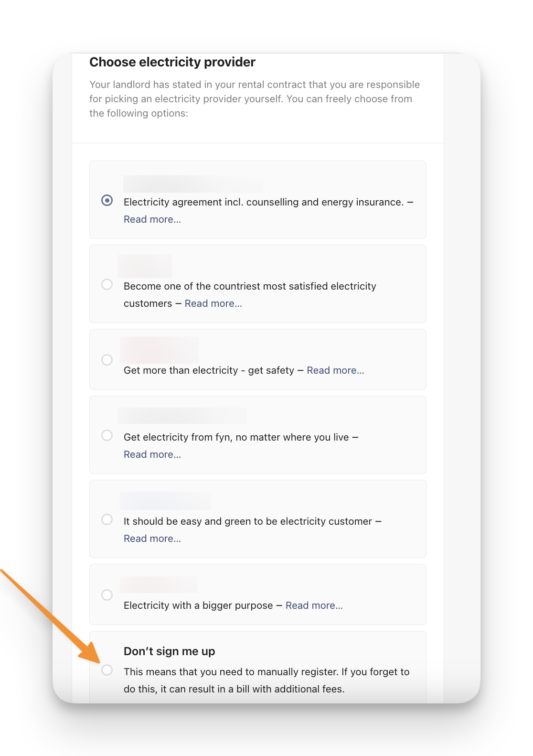The height and width of the screenshot is (756, 533).
Task: Click blurred logo above bigger purpose text
Action: click(159, 584)
